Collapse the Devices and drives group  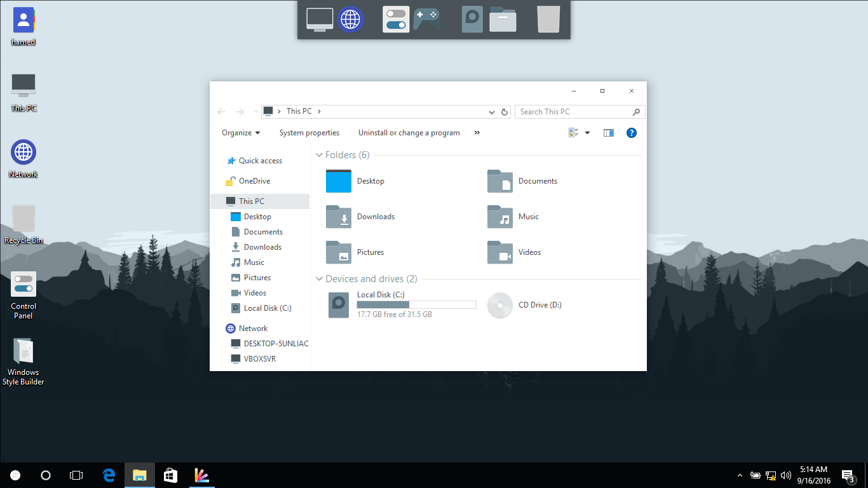[x=319, y=279]
